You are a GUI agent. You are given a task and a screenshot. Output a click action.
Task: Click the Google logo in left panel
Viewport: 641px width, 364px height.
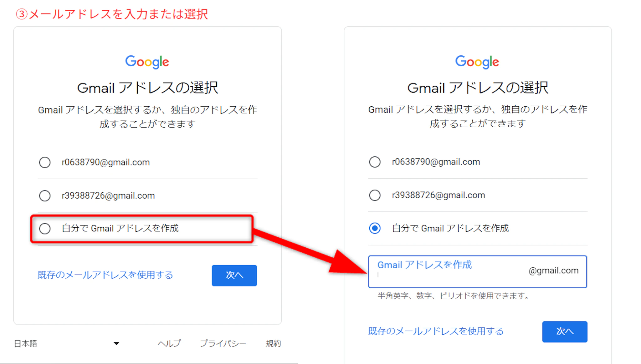[147, 62]
